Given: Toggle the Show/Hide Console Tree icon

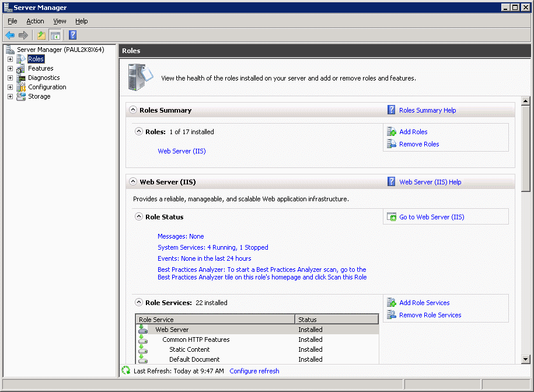Looking at the screenshot, I should pos(55,35).
